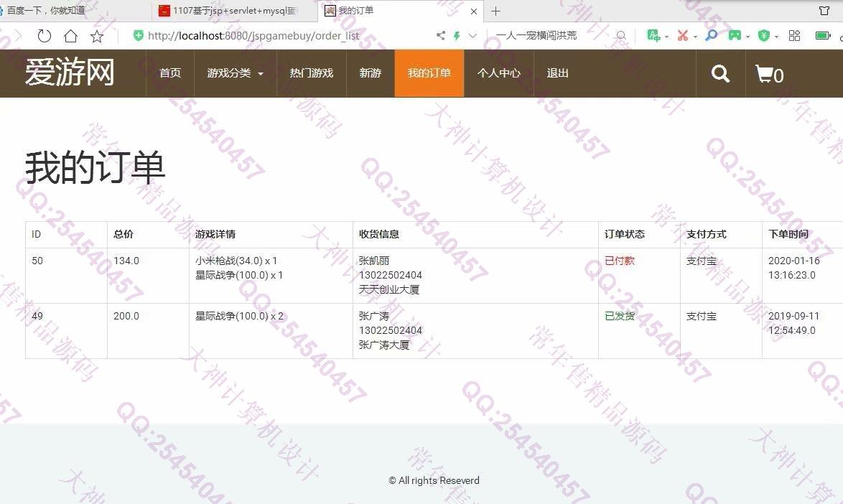This screenshot has height=504, width=843.
Task: Click the browser forward arrow
Action: pyautogui.click(x=18, y=36)
